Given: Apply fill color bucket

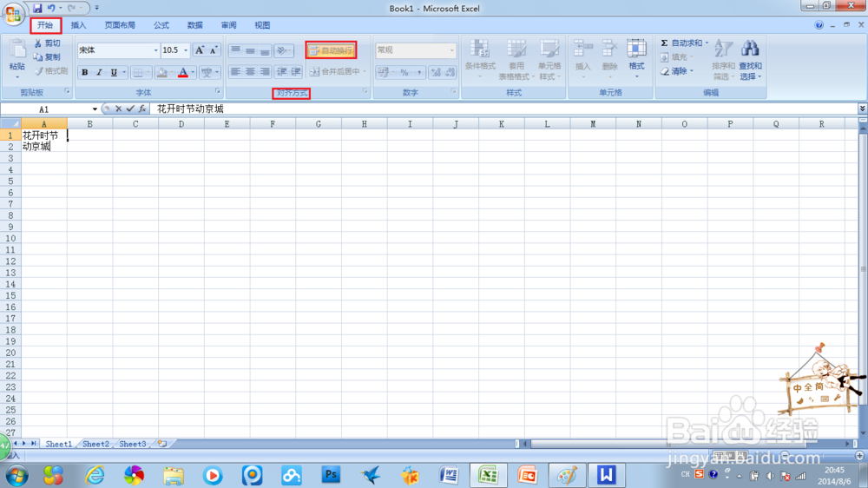Looking at the screenshot, I should (x=162, y=72).
